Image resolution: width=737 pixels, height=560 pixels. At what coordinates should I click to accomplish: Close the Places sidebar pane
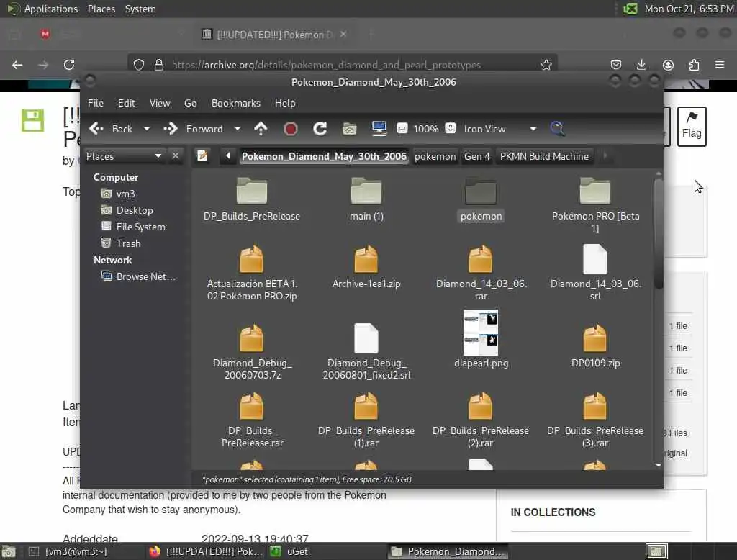click(176, 155)
